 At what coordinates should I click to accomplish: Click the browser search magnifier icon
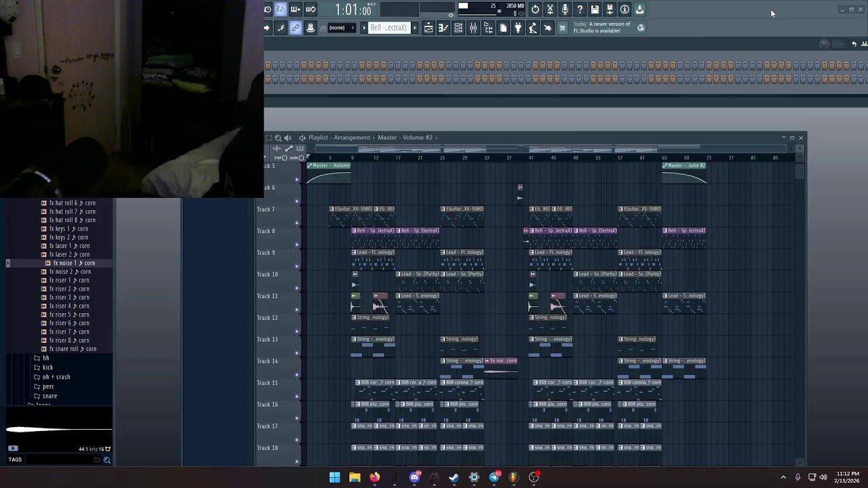click(x=106, y=460)
